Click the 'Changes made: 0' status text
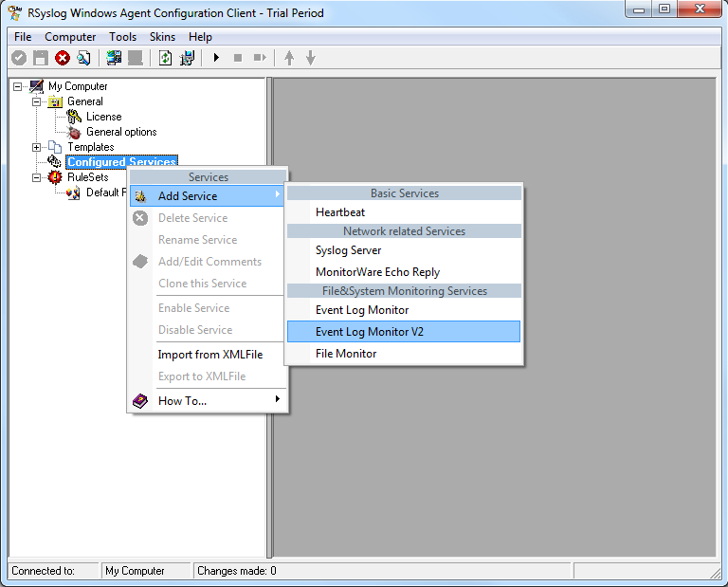Image resolution: width=728 pixels, height=587 pixels. (x=237, y=571)
